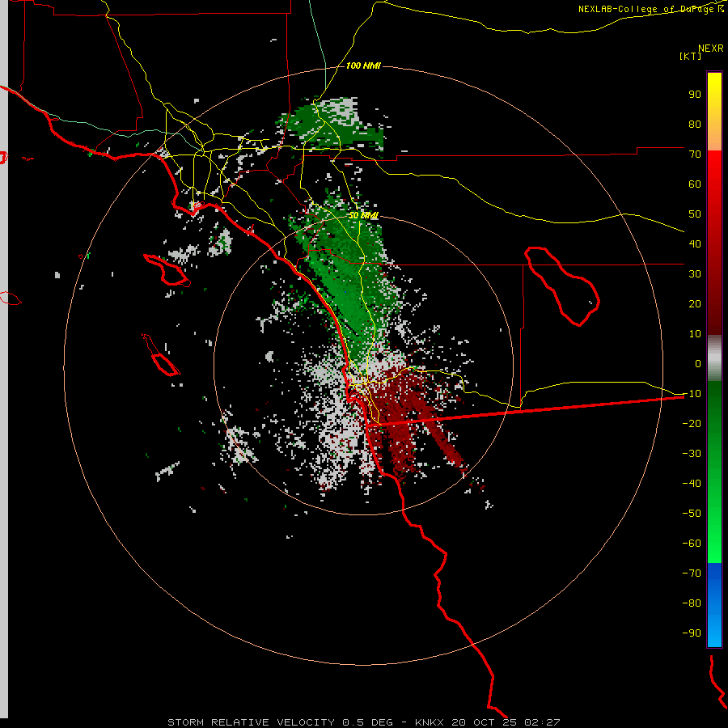Select the 50 NMI range ring label
This screenshot has width=728, height=728.
(363, 215)
